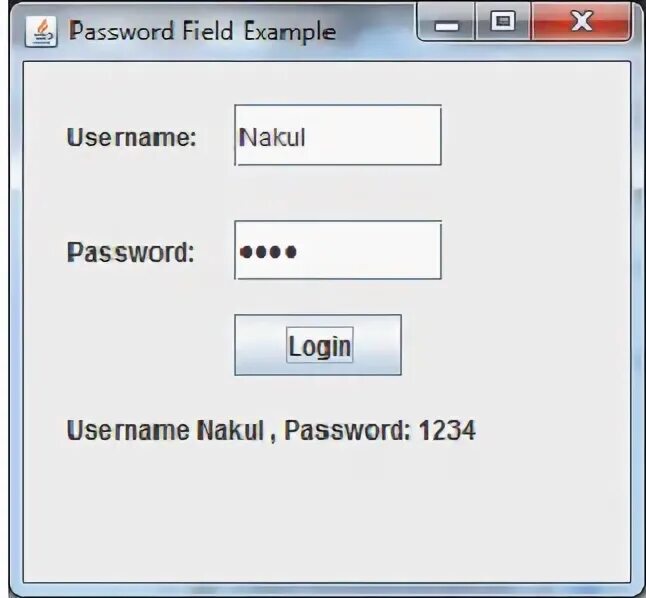Click the word "Nakul" in the result message
Screen dimensions: 646x598
click(230, 431)
